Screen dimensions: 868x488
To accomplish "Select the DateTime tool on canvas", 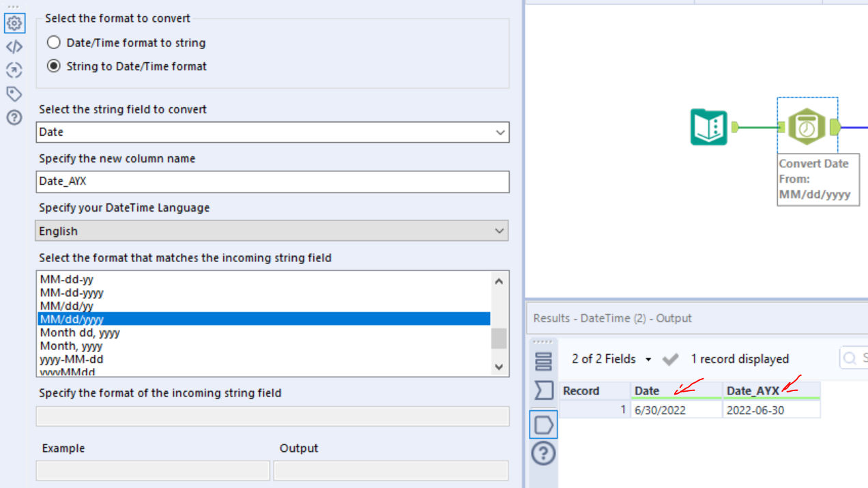I will point(807,127).
